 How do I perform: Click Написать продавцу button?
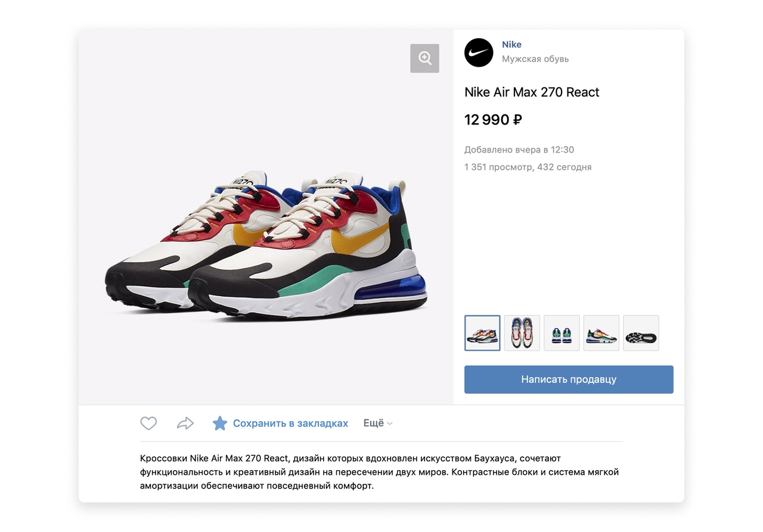(x=569, y=379)
